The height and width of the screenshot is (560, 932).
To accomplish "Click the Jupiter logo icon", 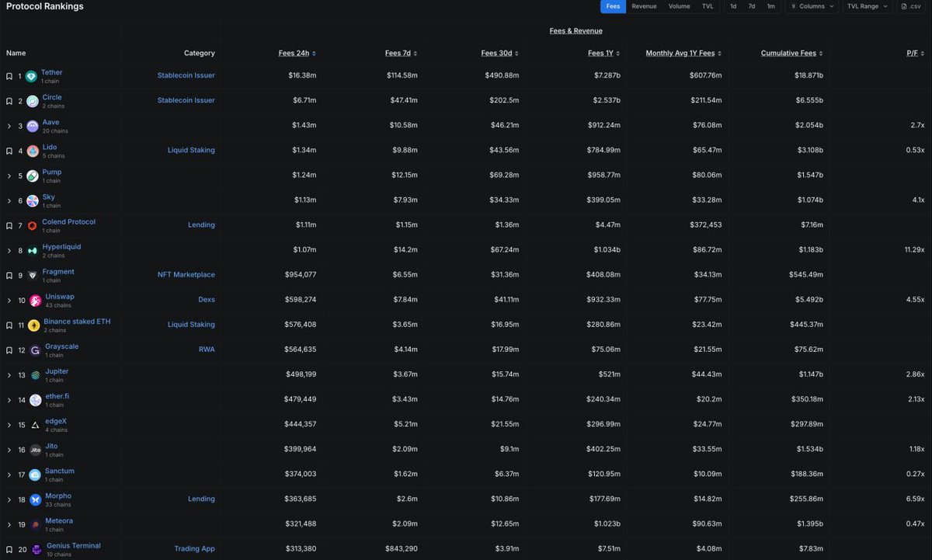I will click(x=36, y=375).
